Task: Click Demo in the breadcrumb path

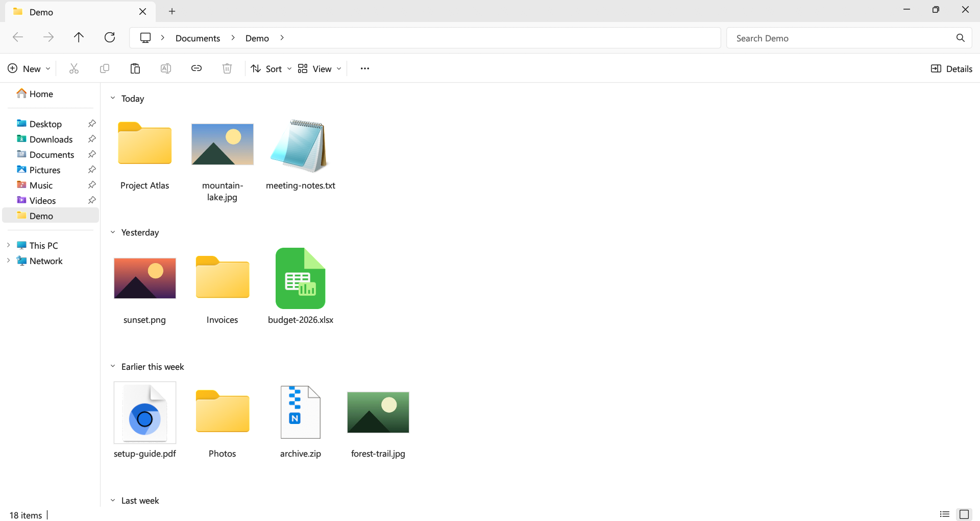Action: [257, 38]
